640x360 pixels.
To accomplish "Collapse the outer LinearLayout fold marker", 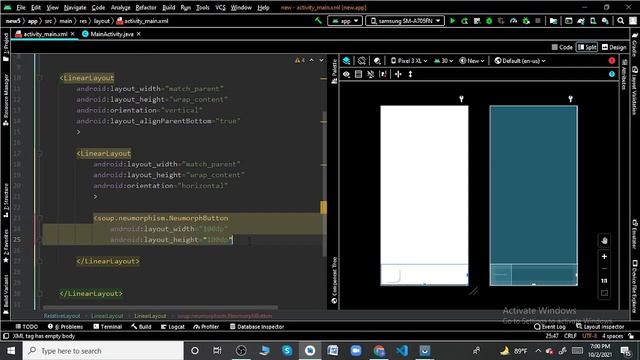I will tap(40, 78).
